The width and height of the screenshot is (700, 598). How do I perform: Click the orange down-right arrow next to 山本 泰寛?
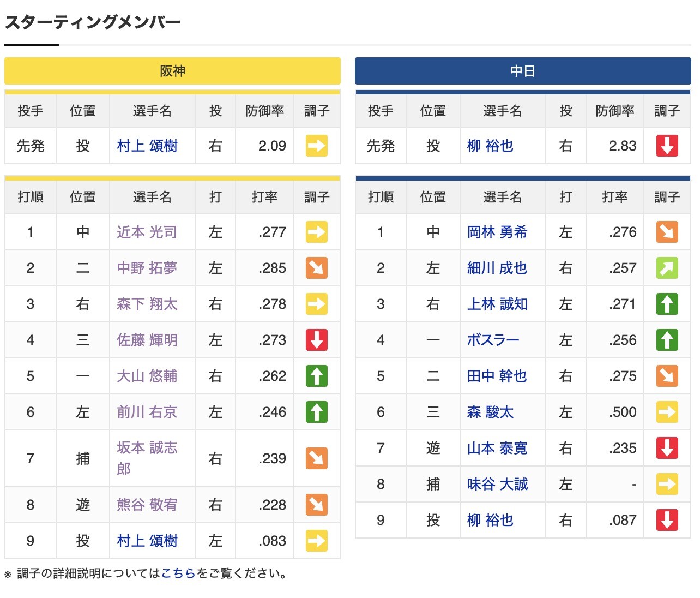point(667,448)
